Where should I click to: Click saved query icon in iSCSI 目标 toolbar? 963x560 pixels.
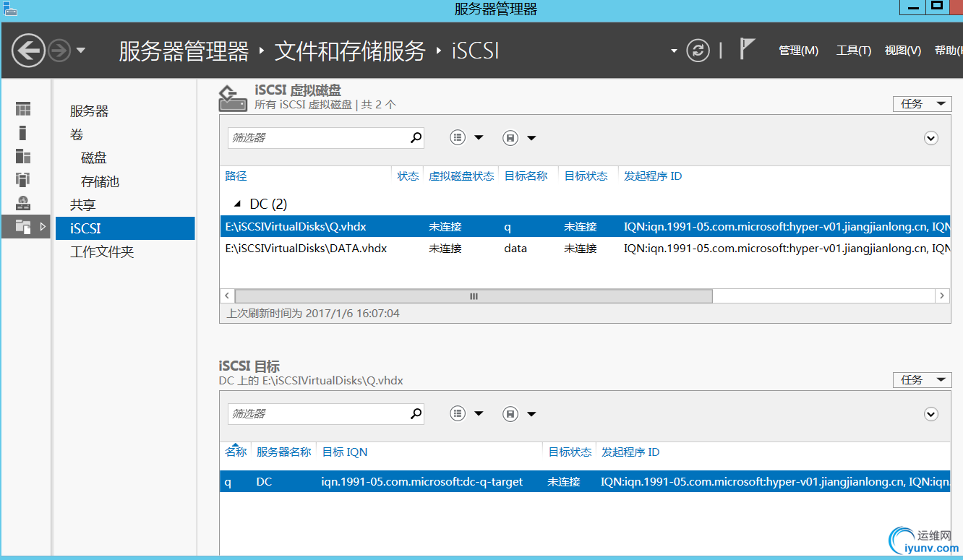510,414
